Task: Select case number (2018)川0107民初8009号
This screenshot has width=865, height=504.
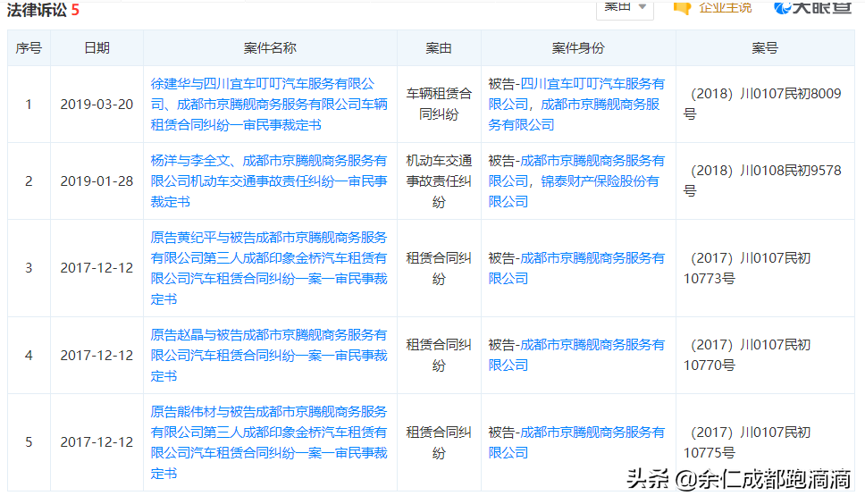Action: click(x=763, y=105)
